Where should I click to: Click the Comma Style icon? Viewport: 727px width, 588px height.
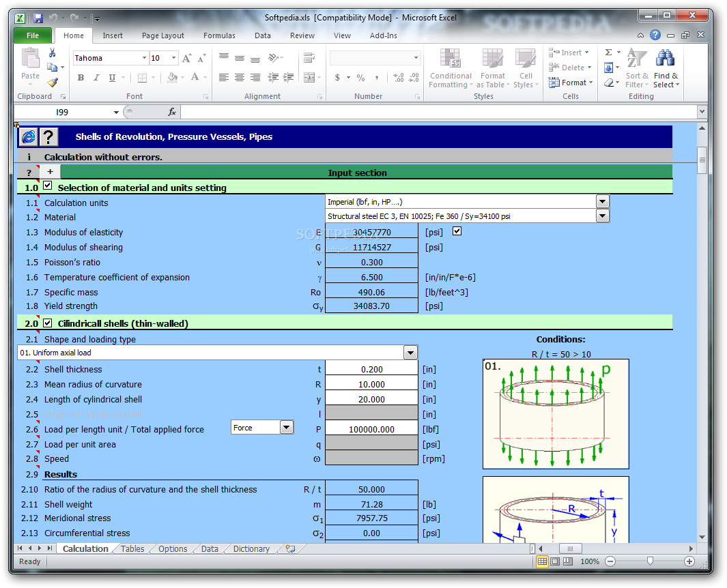(377, 77)
